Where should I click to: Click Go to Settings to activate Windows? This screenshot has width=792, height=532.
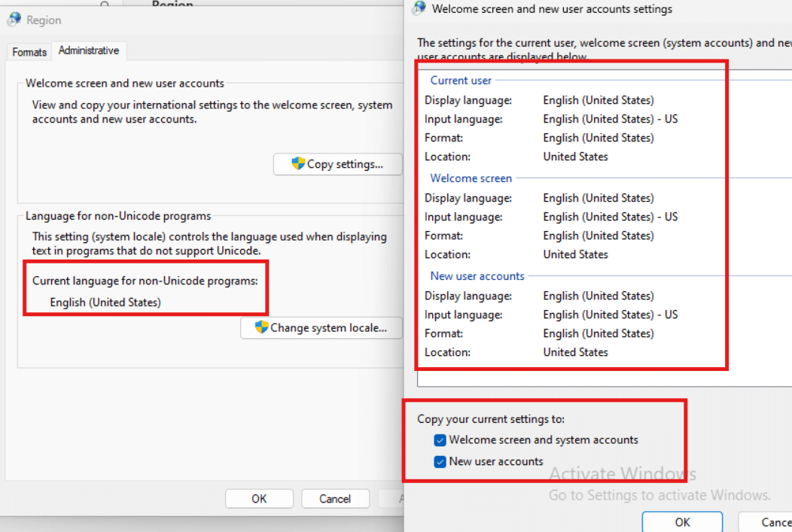point(660,495)
